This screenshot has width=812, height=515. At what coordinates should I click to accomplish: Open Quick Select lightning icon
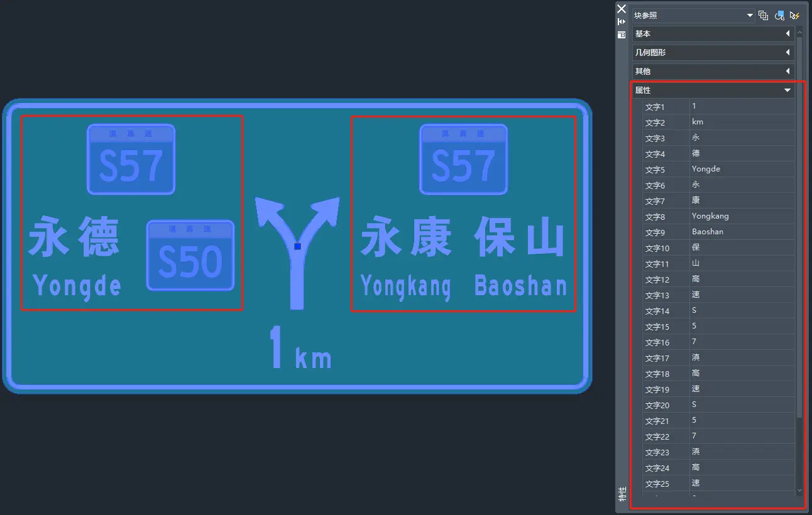(x=794, y=16)
